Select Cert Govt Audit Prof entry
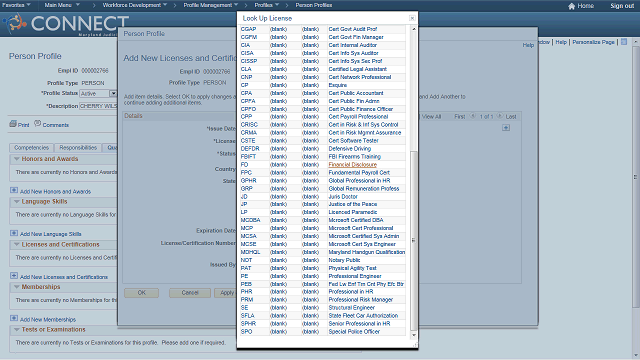 click(x=353, y=29)
